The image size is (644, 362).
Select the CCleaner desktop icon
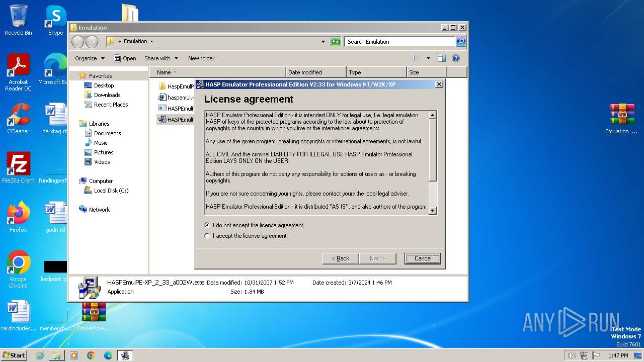coord(18,119)
